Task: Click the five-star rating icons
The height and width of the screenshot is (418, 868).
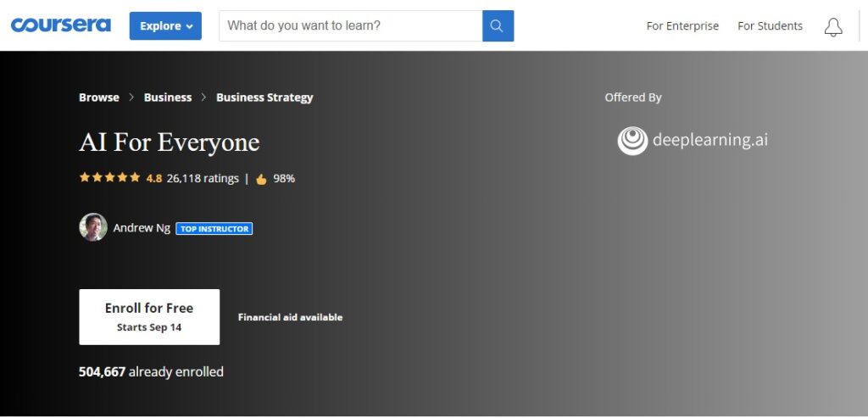Action: coord(109,178)
